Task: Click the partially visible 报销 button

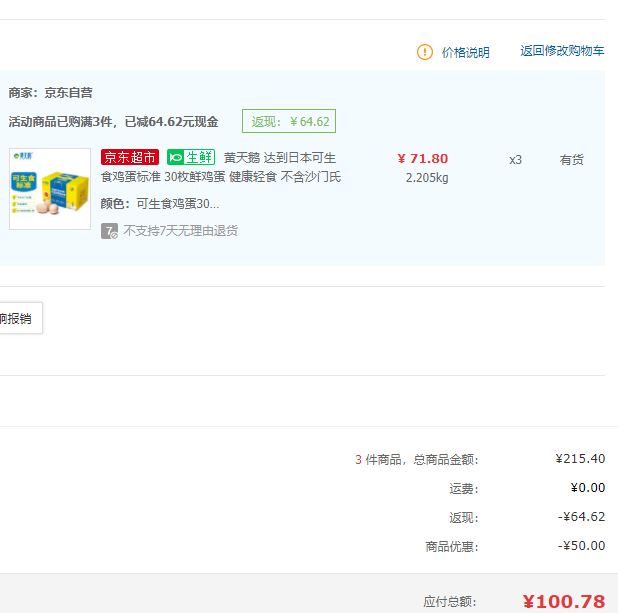Action: coord(21,318)
